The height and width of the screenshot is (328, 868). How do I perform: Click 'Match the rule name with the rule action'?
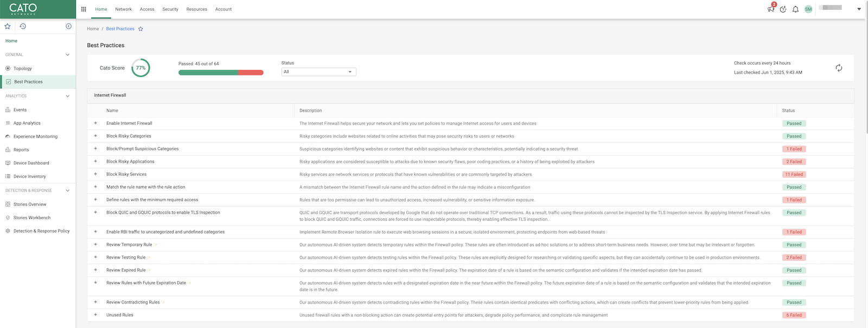point(146,187)
